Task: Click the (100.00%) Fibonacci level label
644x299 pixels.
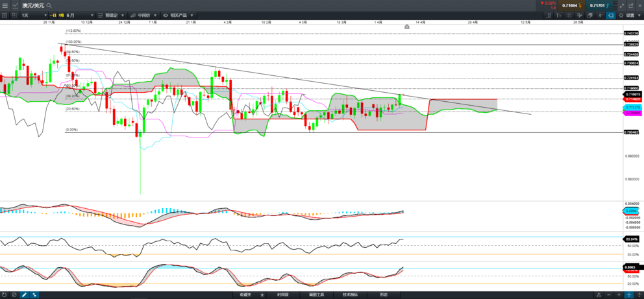Action: point(73,42)
